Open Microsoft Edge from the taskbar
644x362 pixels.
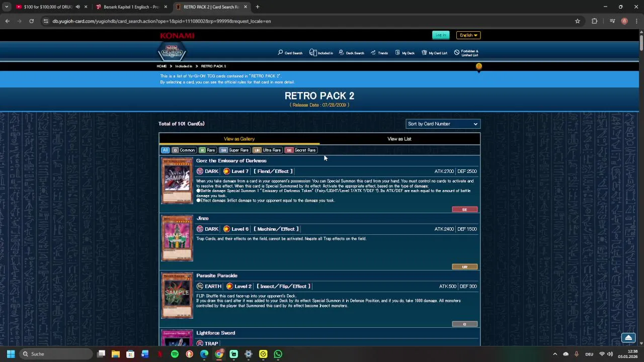(x=204, y=354)
